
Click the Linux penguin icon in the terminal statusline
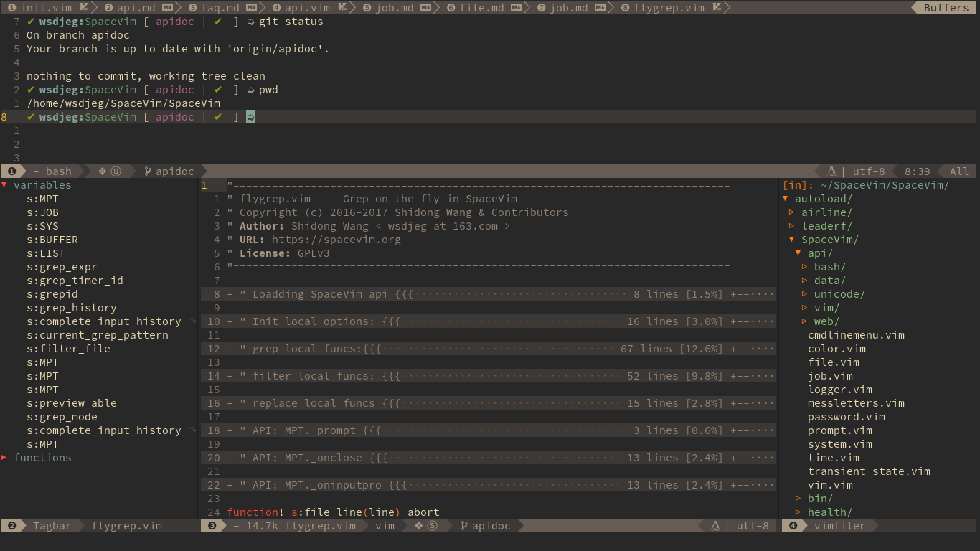coord(832,171)
